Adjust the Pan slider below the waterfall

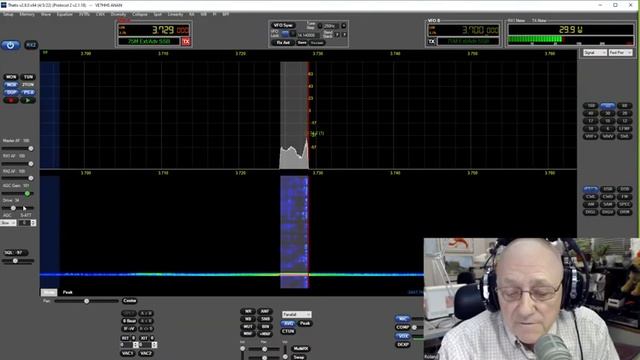click(x=87, y=301)
